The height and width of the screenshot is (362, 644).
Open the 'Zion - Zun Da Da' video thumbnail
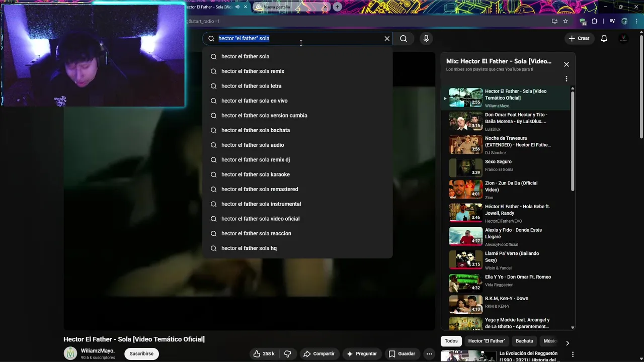[x=465, y=190]
